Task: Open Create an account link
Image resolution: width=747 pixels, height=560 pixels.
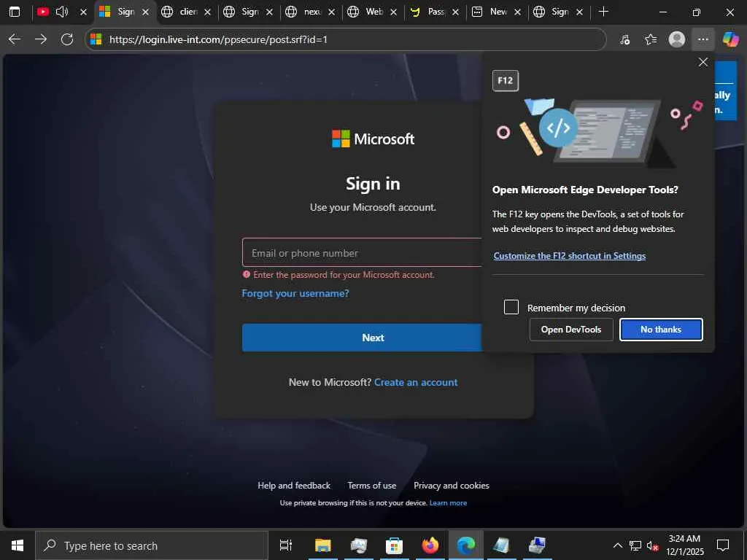Action: tap(416, 382)
